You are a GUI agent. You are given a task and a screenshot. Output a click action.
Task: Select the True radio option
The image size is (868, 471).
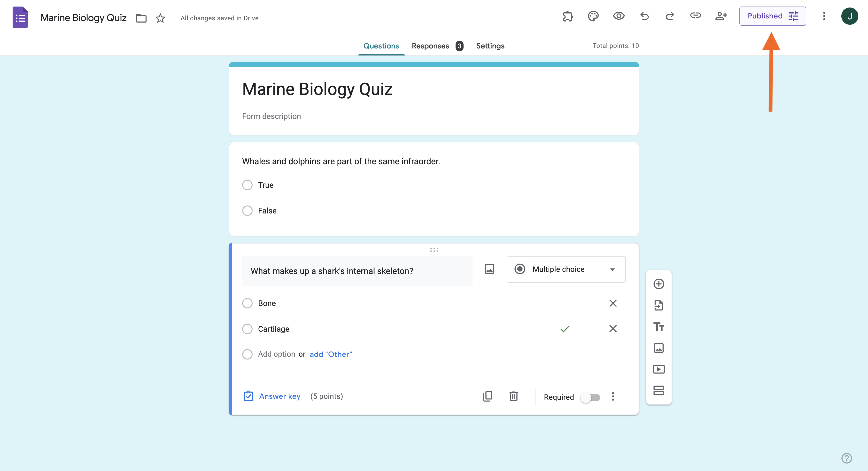247,185
